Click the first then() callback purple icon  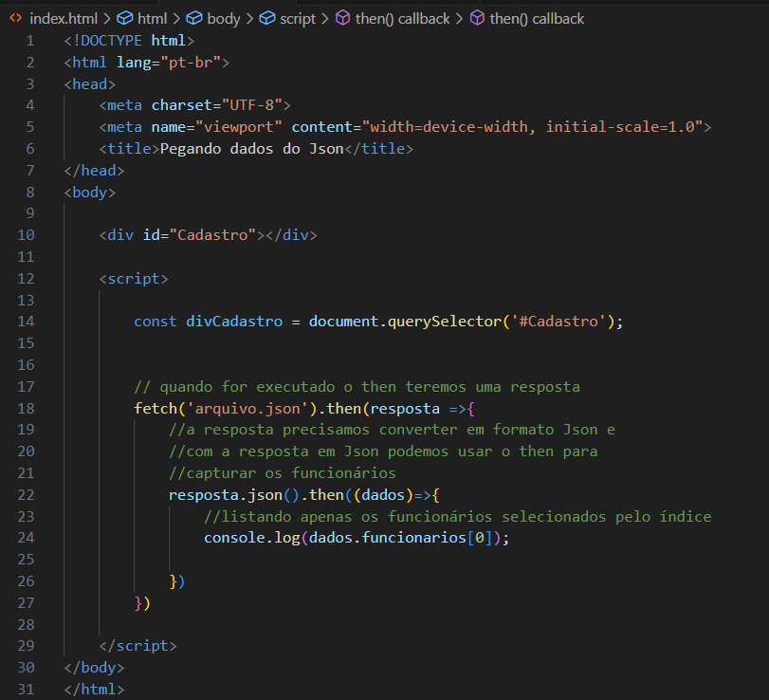pos(343,19)
